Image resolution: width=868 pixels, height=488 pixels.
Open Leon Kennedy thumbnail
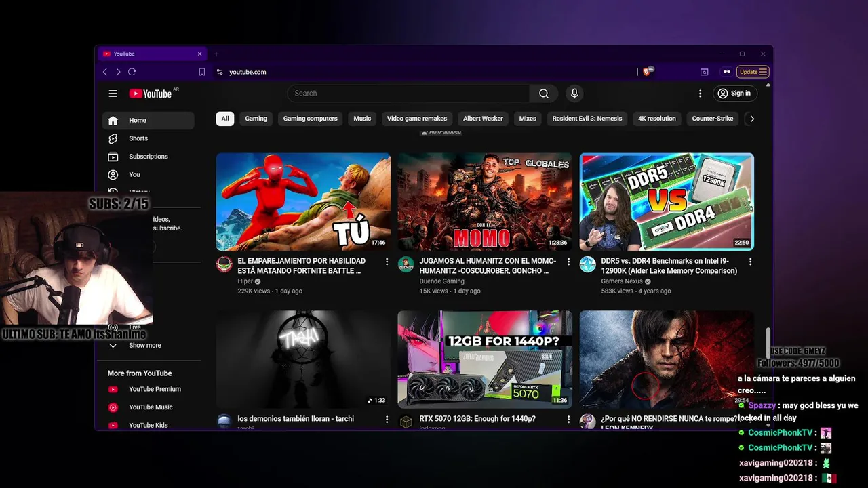(667, 359)
